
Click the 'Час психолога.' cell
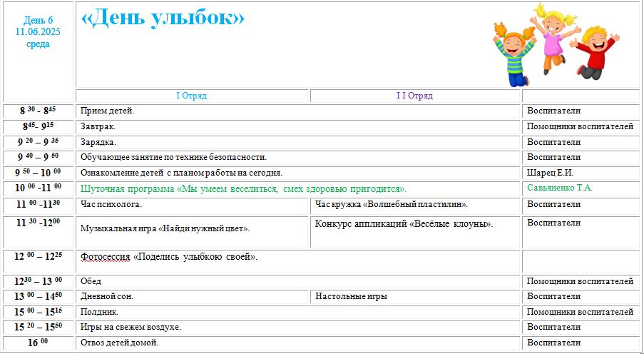[192, 206]
